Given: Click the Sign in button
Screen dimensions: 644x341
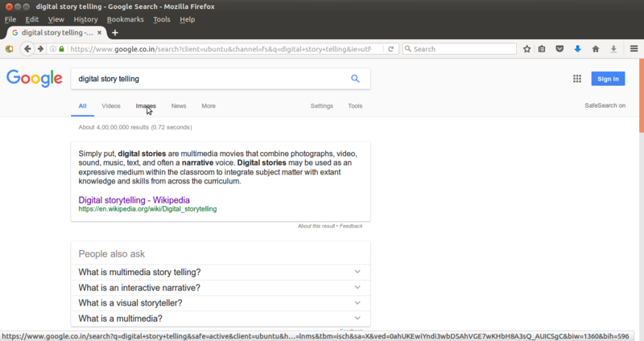Looking at the screenshot, I should point(608,79).
